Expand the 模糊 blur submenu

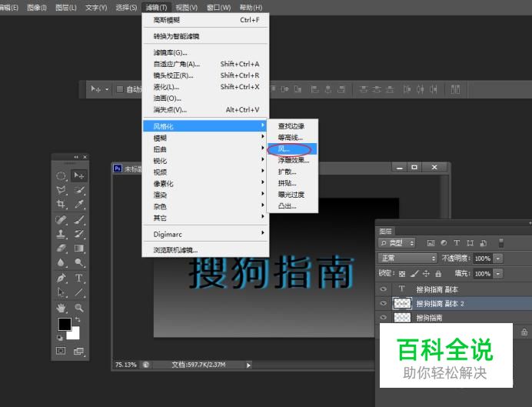pos(206,138)
